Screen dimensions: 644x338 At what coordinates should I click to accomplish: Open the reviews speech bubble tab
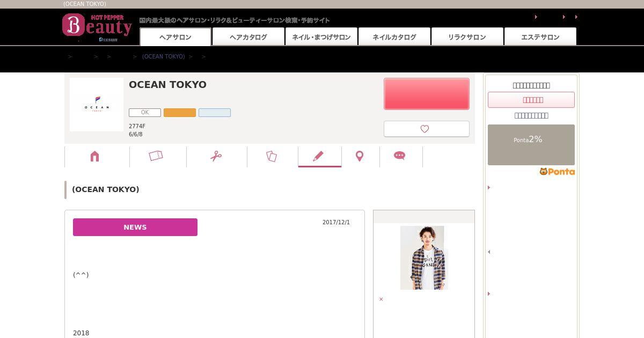[400, 156]
